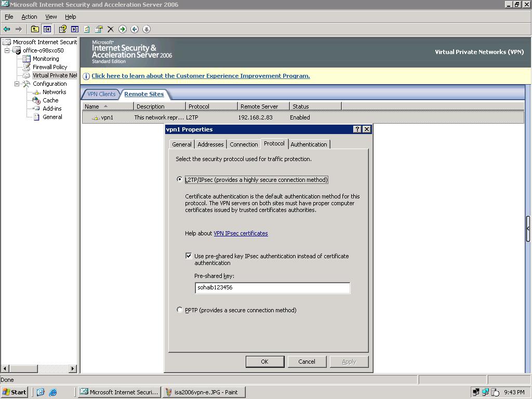Viewport: 532px width, 399px height.
Task: Select the Add-ins node under Configuration
Action: 52,109
